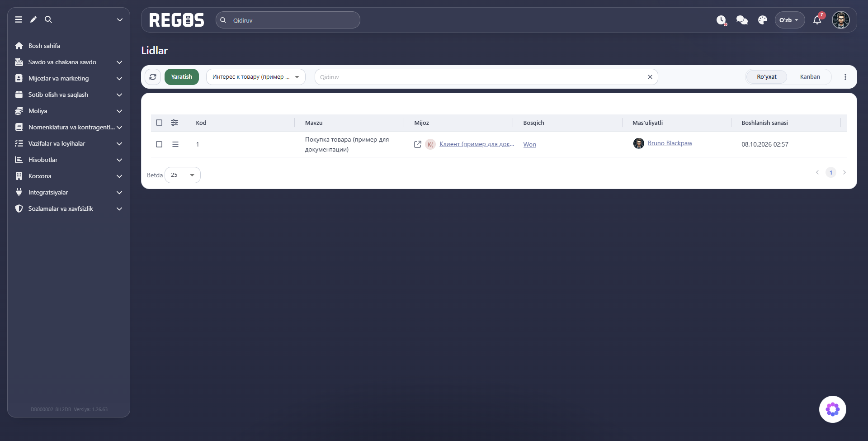Open the Bruno Blackpaw link
This screenshot has height=441, width=868.
click(670, 143)
